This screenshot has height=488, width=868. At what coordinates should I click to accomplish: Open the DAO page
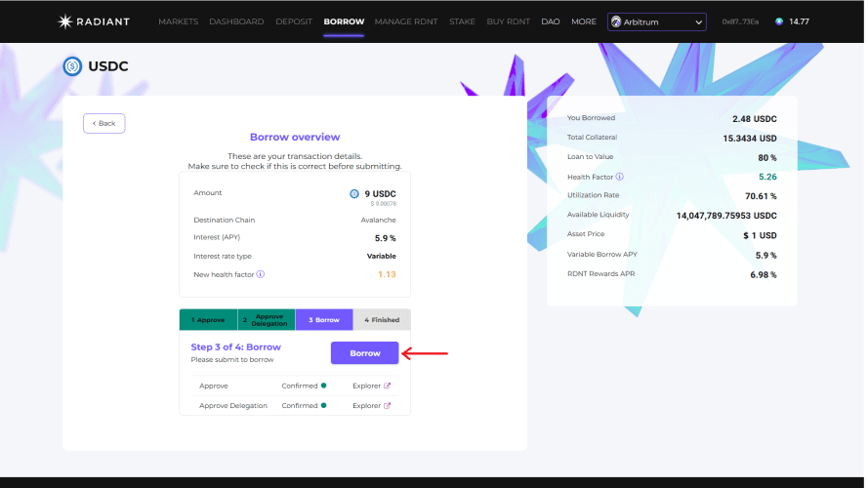click(551, 21)
